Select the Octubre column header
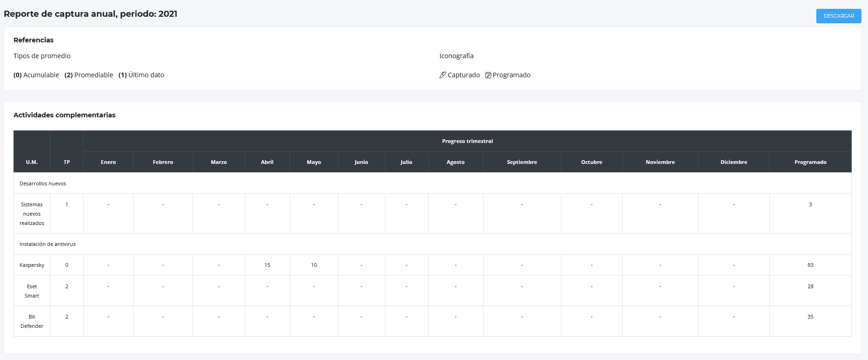The width and height of the screenshot is (868, 360). tap(592, 162)
